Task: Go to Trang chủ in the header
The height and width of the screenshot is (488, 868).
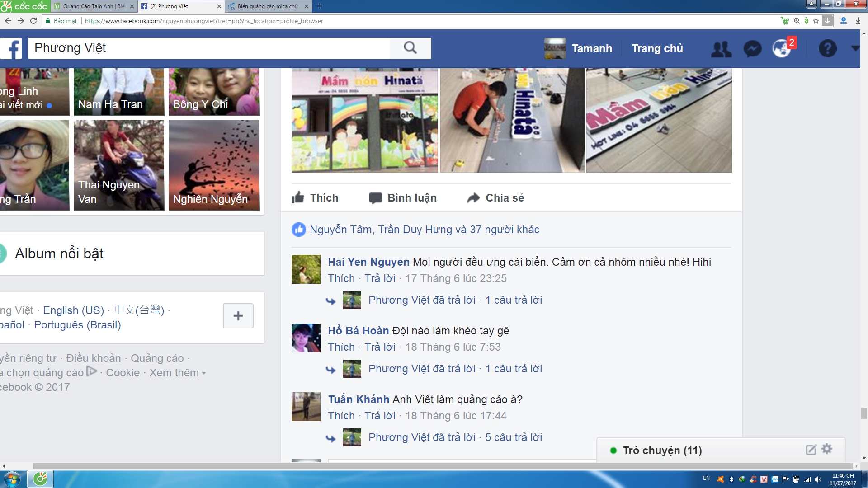Action: (657, 48)
